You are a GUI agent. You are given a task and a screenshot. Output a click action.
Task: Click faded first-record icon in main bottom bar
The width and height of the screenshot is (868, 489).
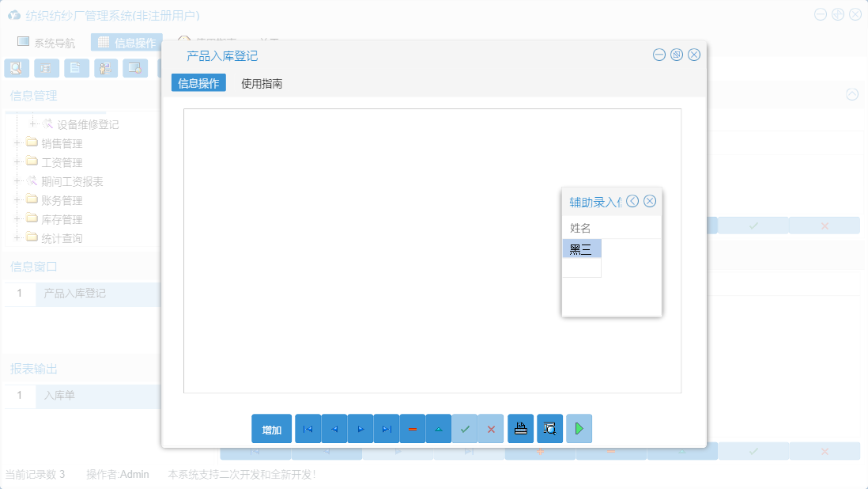click(255, 451)
